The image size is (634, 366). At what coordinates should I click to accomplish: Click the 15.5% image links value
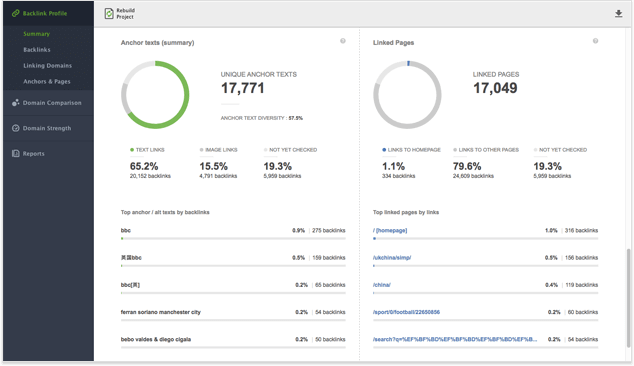(x=213, y=166)
